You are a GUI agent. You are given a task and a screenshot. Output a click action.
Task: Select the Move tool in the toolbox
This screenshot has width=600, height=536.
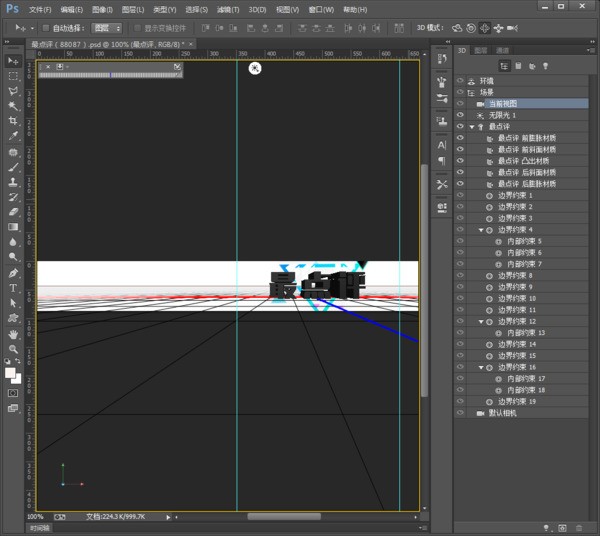(x=14, y=61)
